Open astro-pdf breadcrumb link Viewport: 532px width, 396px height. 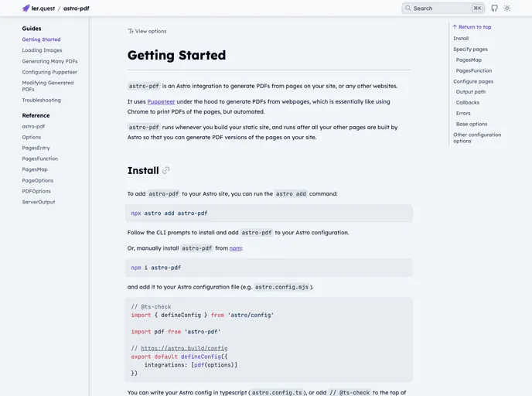pos(77,9)
